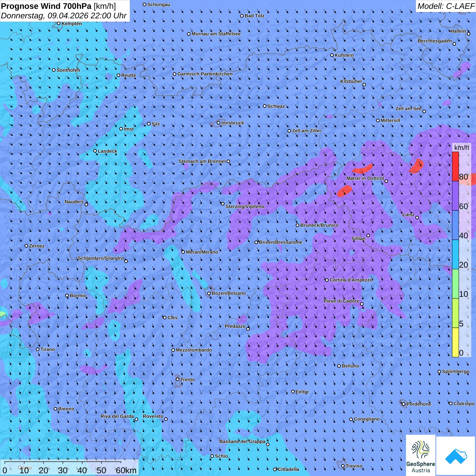
Task: Click the Cortina d'Ampezzo marker
Action: pos(327,280)
